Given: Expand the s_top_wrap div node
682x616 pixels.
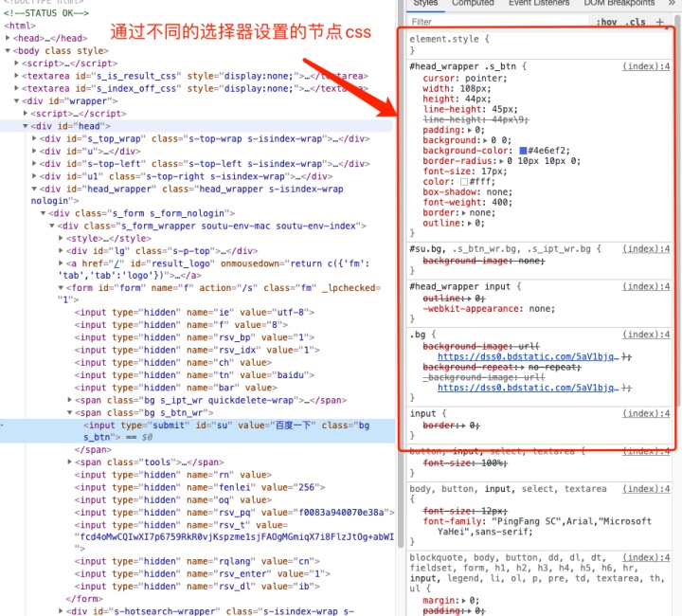Looking at the screenshot, I should (x=34, y=138).
